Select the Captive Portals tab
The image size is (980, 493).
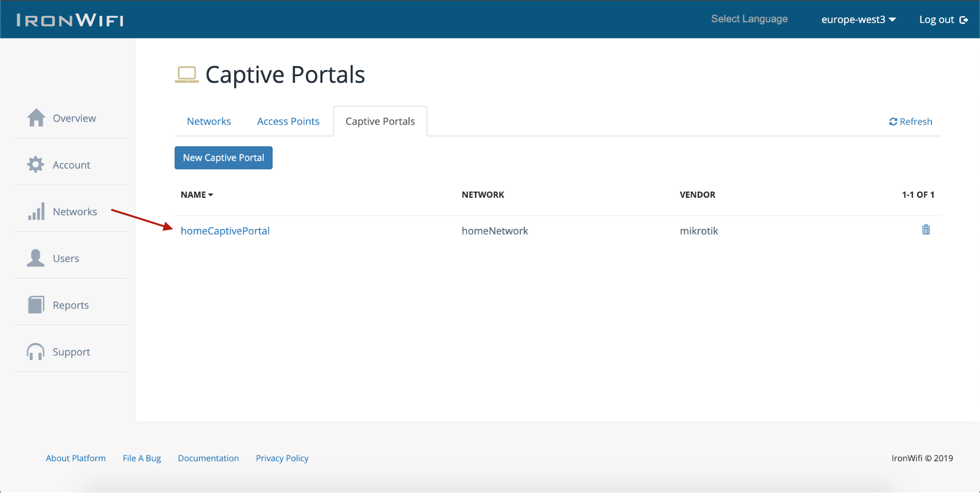(x=379, y=121)
